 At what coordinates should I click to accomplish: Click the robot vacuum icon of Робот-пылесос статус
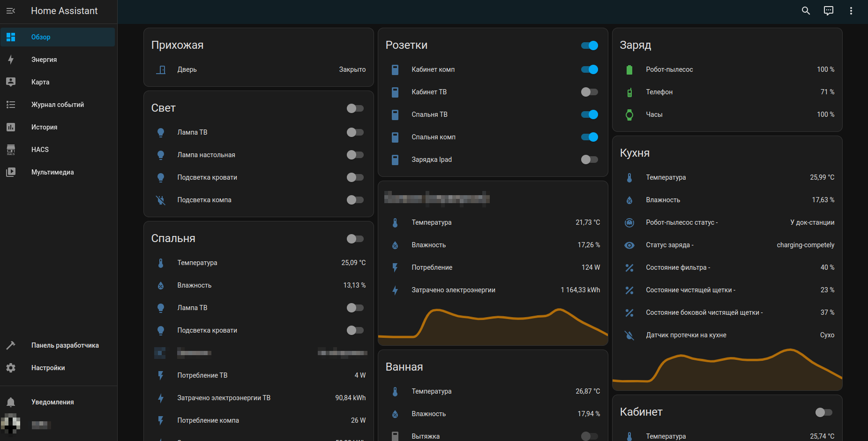(629, 222)
